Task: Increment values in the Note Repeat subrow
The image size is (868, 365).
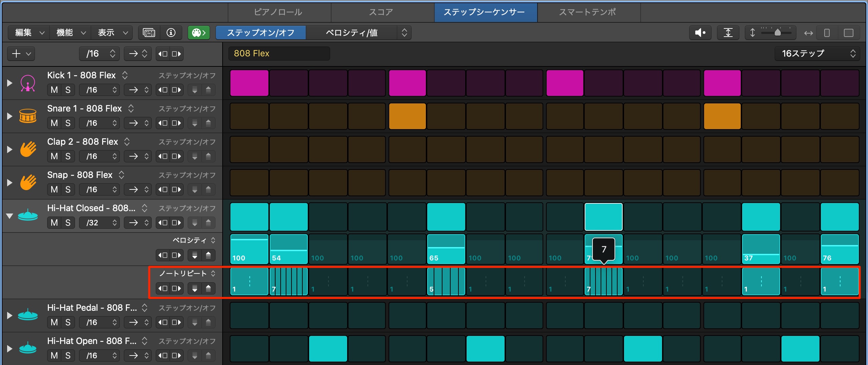Action: [208, 288]
